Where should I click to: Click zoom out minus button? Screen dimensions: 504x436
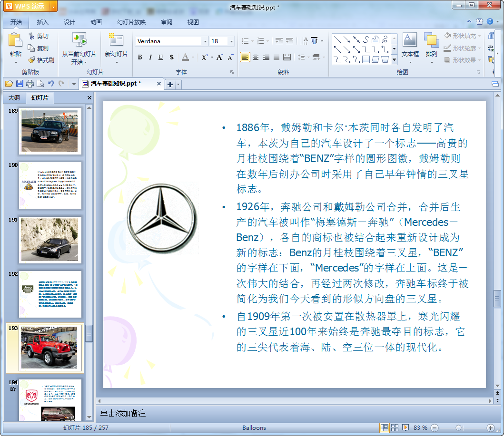pos(434,427)
